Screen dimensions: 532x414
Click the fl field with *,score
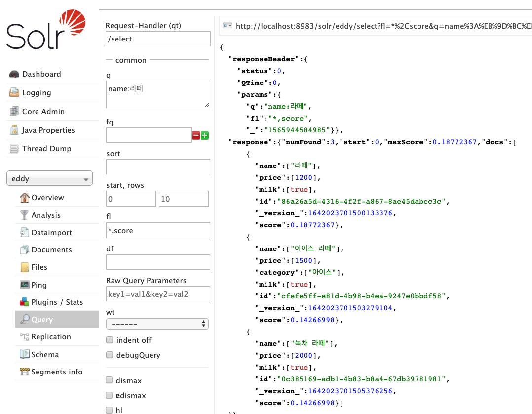(158, 230)
